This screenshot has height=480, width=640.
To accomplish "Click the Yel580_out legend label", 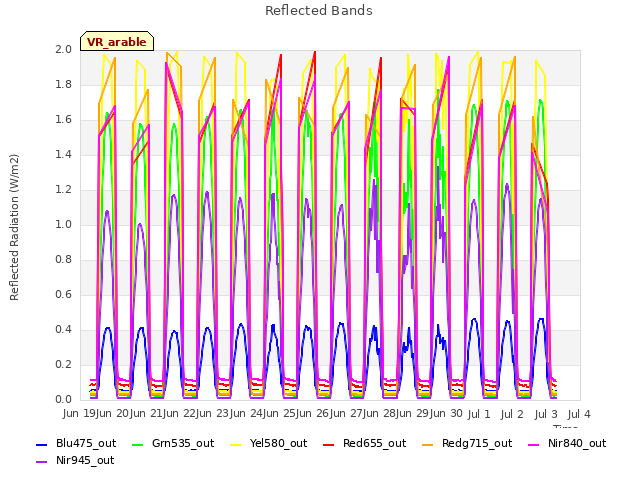I will click(278, 443).
